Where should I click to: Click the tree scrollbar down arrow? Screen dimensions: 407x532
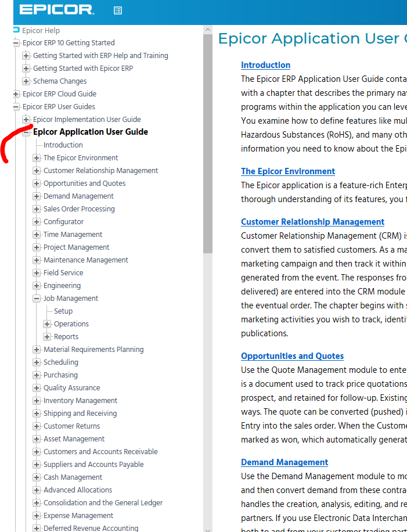(x=208, y=529)
